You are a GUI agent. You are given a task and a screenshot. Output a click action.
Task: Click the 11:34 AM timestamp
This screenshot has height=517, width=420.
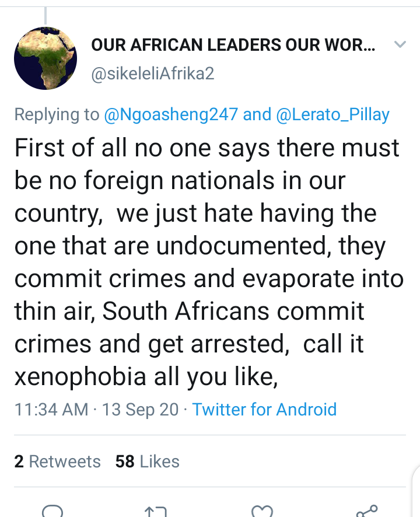pos(51,410)
